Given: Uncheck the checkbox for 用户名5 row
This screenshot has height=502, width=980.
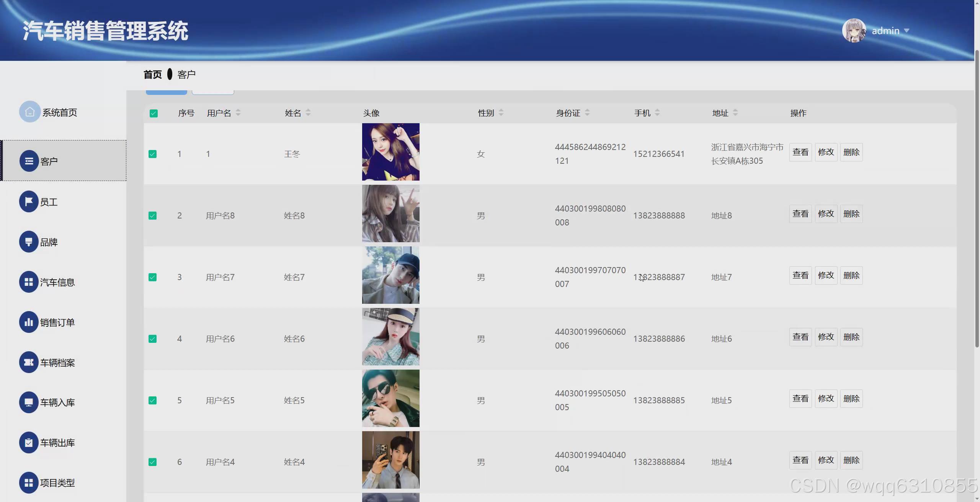Looking at the screenshot, I should (x=152, y=401).
